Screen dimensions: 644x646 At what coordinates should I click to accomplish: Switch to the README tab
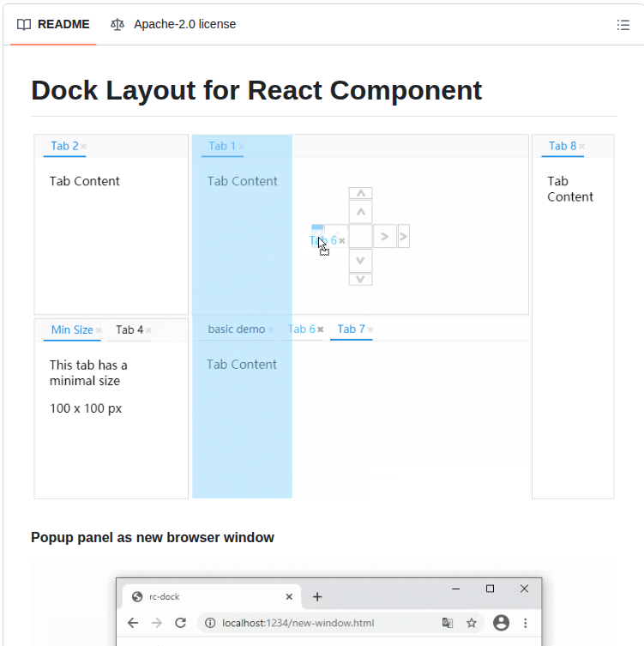53,25
